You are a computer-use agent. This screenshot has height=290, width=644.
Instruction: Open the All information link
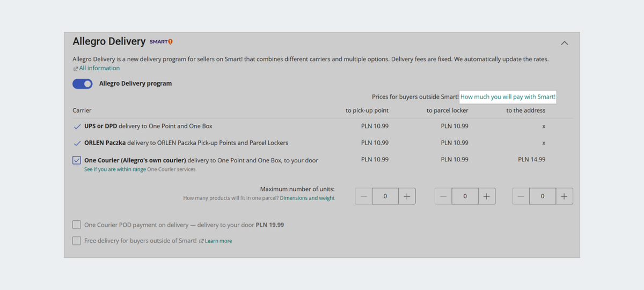click(99, 68)
